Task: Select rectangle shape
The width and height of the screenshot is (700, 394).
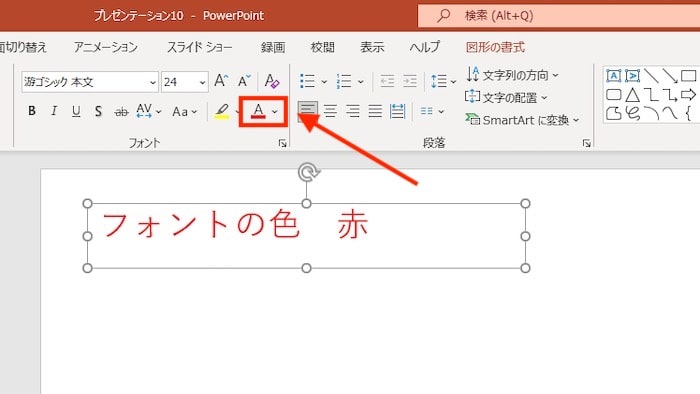Action: click(x=688, y=76)
